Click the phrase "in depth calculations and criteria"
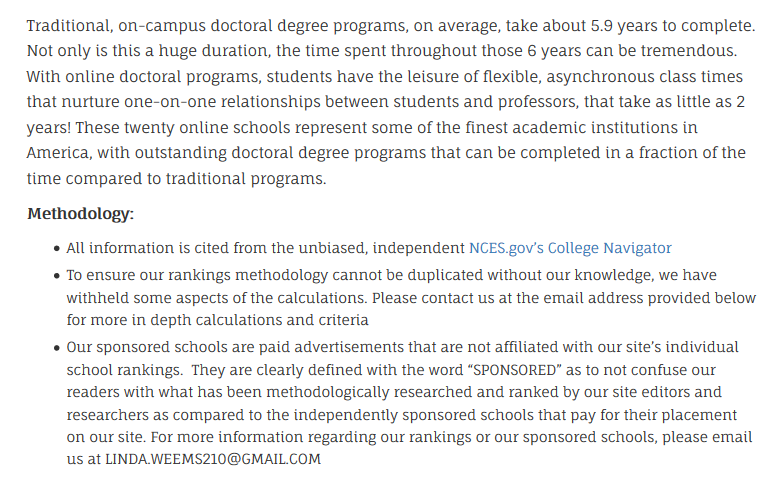The height and width of the screenshot is (489, 764). coord(236,320)
